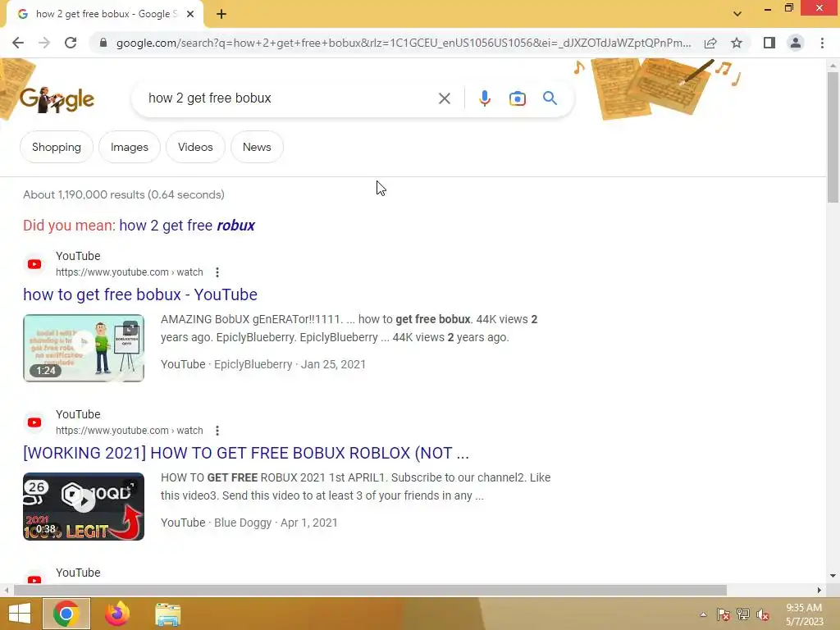Close the 'how 2 get free bobux' tab
Image resolution: width=840 pixels, height=630 pixels.
pyautogui.click(x=190, y=14)
